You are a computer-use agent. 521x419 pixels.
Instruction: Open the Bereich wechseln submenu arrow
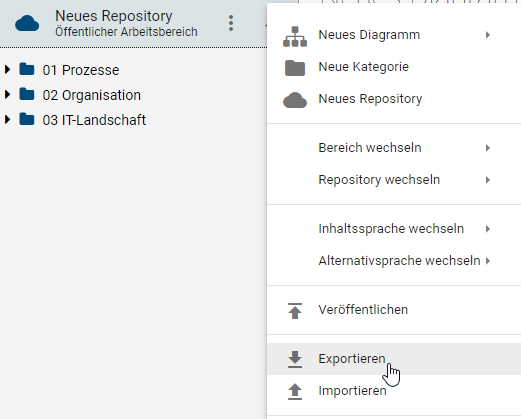tap(488, 148)
